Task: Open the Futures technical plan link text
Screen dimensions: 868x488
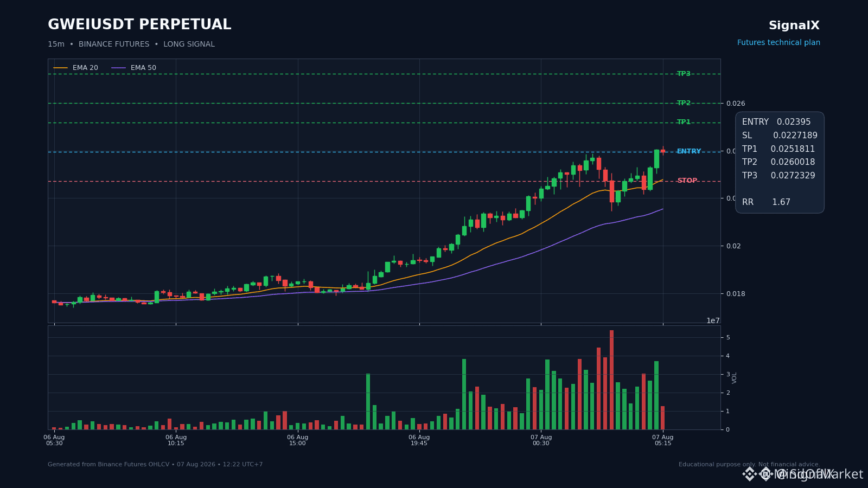Action: click(778, 43)
